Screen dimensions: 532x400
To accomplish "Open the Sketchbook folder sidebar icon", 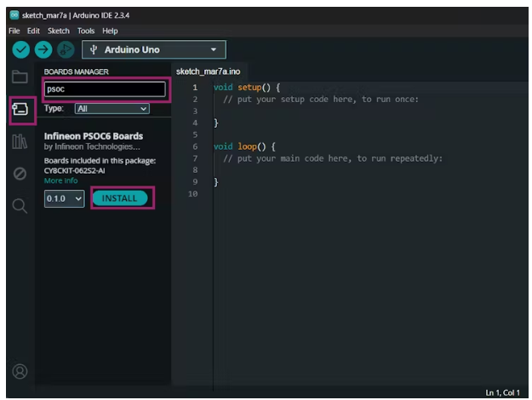I will (x=20, y=78).
